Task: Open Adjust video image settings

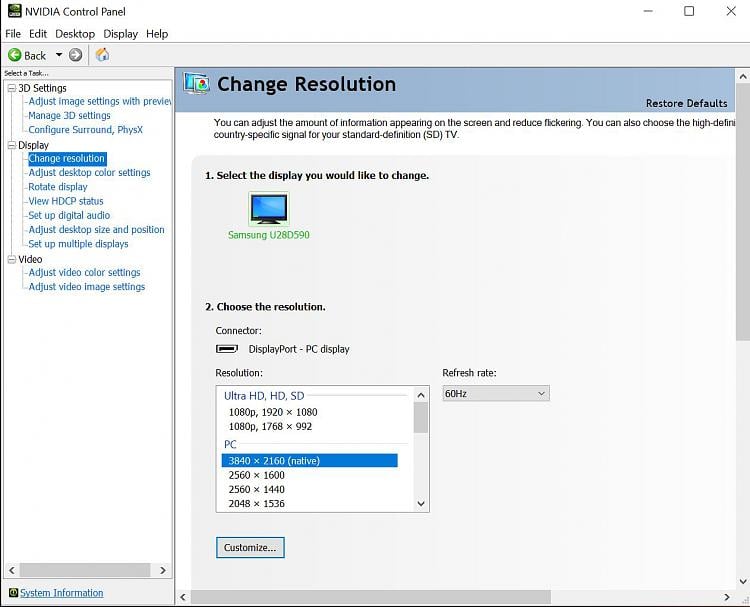Action: (87, 287)
